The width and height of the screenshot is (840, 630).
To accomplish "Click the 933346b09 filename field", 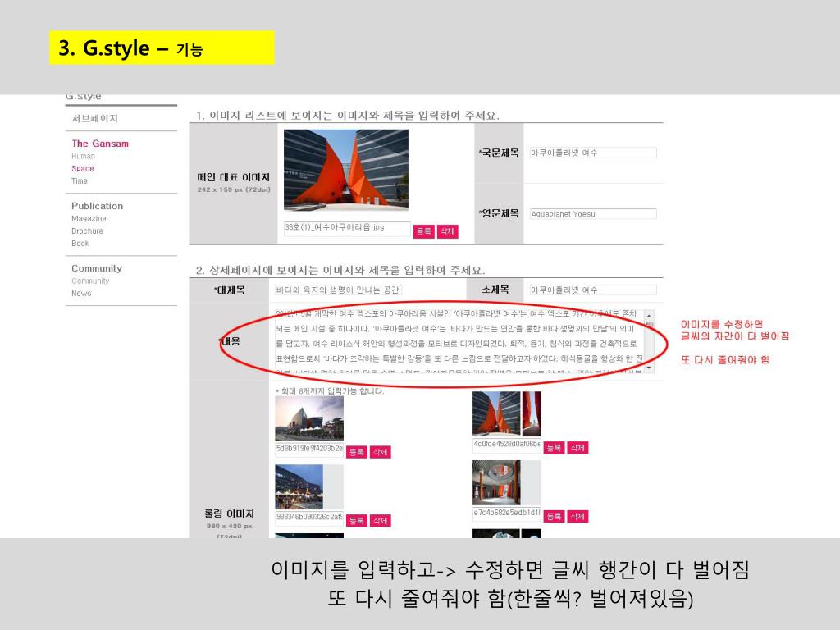I will [309, 518].
